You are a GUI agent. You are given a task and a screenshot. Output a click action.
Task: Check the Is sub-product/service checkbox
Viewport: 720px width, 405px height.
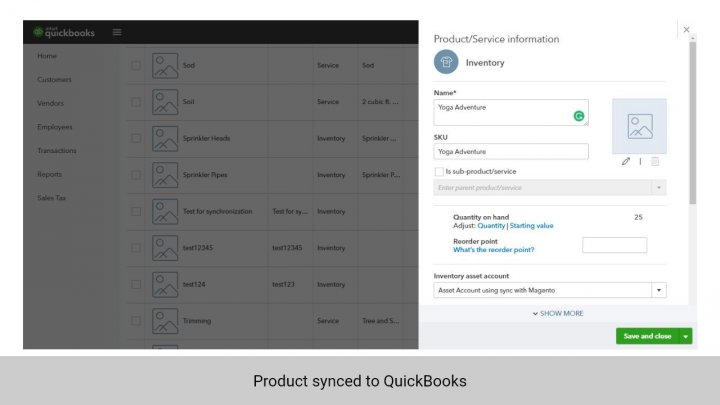point(439,172)
